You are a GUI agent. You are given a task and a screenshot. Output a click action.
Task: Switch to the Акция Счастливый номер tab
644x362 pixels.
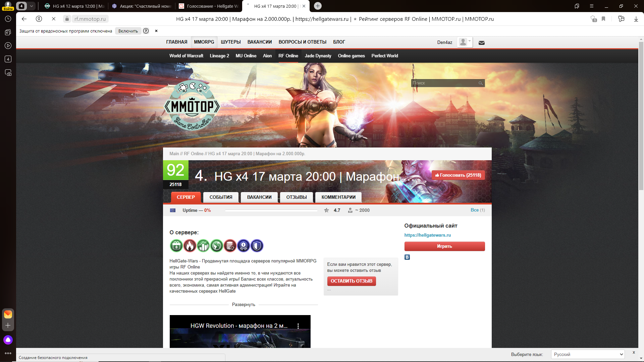142,6
